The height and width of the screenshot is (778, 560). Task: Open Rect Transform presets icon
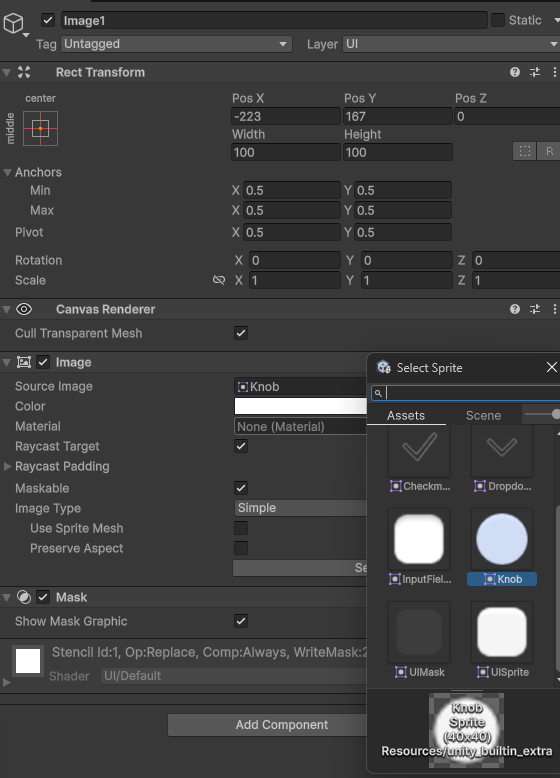tap(535, 72)
